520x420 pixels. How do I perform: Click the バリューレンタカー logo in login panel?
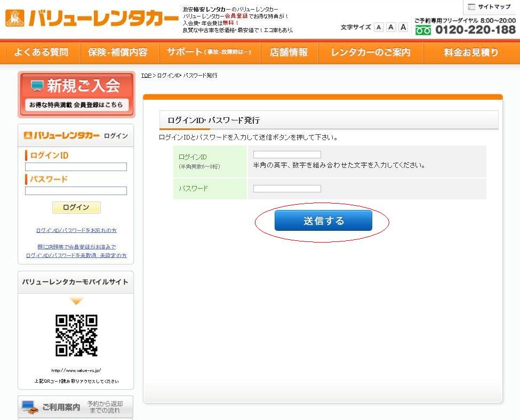click(62, 135)
